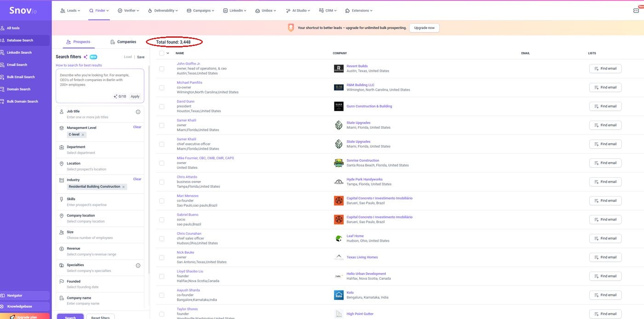
Task: Click Find email for Michael Pamfilis
Action: coord(605,87)
